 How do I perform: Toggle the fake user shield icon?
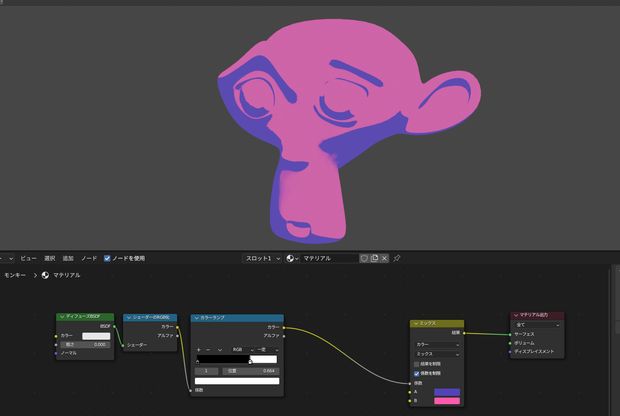pyautogui.click(x=364, y=258)
